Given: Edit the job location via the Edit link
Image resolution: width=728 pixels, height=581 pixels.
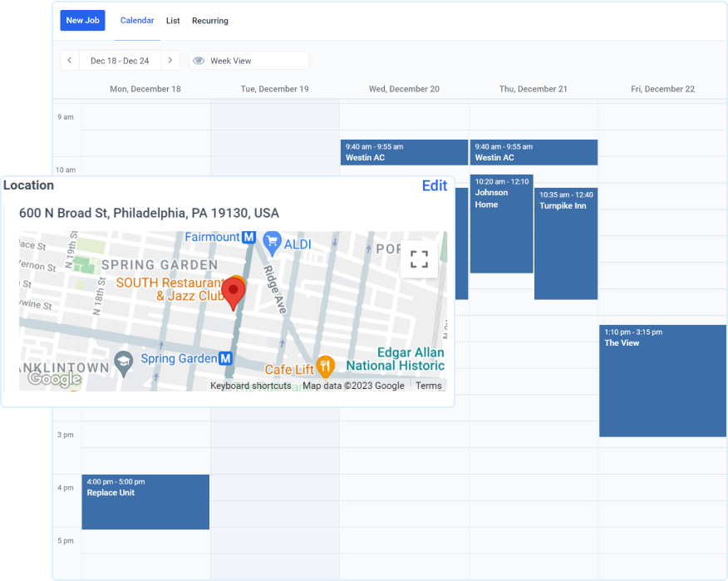Looking at the screenshot, I should click(x=435, y=185).
